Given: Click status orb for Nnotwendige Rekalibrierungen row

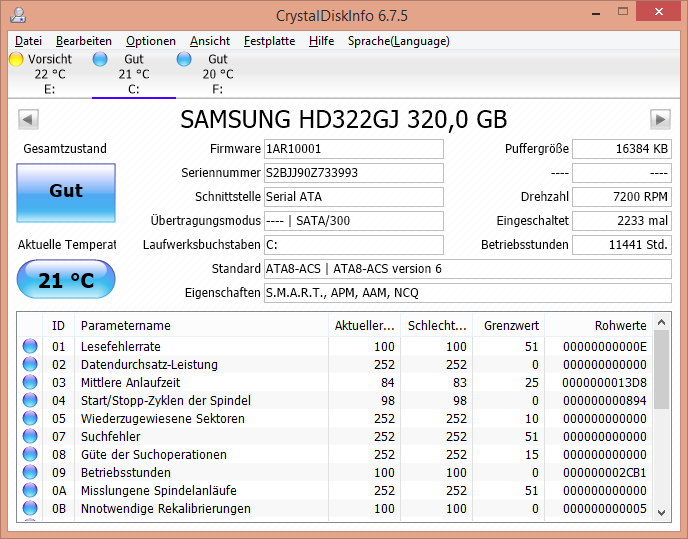Looking at the screenshot, I should click(30, 508).
